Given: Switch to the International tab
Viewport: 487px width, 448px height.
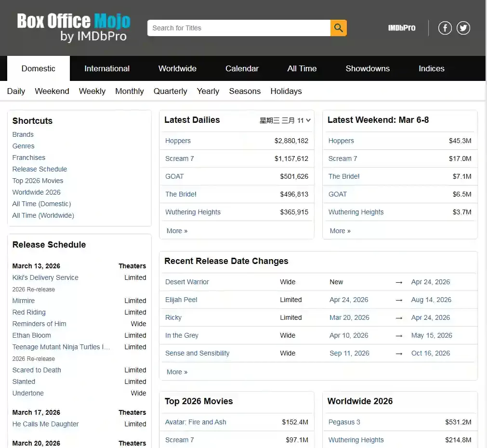Looking at the screenshot, I should [107, 68].
